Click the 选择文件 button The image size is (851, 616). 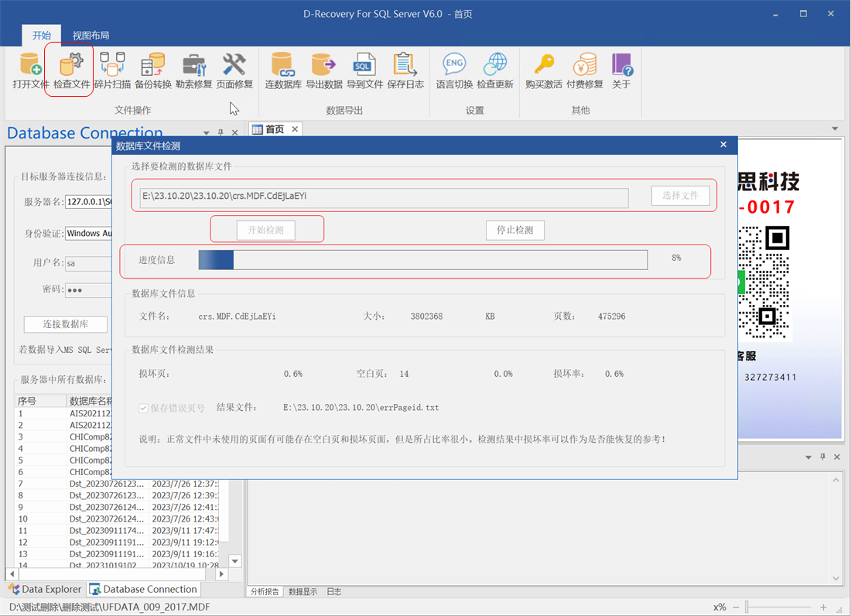pyautogui.click(x=680, y=195)
